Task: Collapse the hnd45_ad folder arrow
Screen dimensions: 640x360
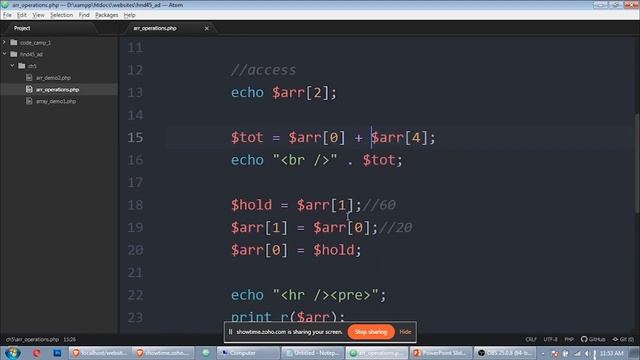Action: (x=4, y=54)
